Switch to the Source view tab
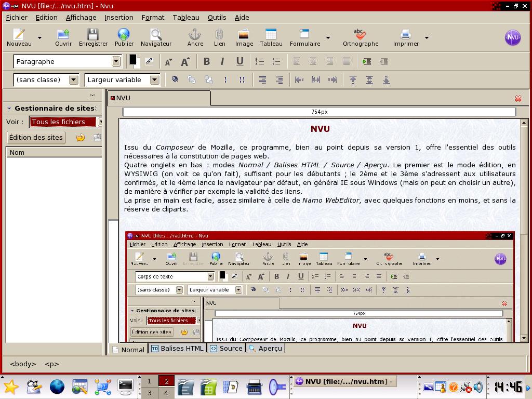Screen dimensions: 532x399 pyautogui.click(x=227, y=349)
